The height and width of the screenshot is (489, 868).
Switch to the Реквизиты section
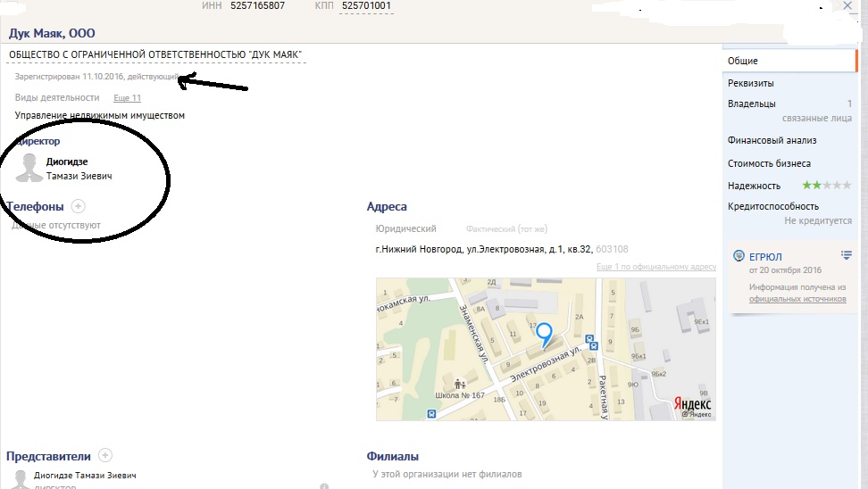point(750,83)
